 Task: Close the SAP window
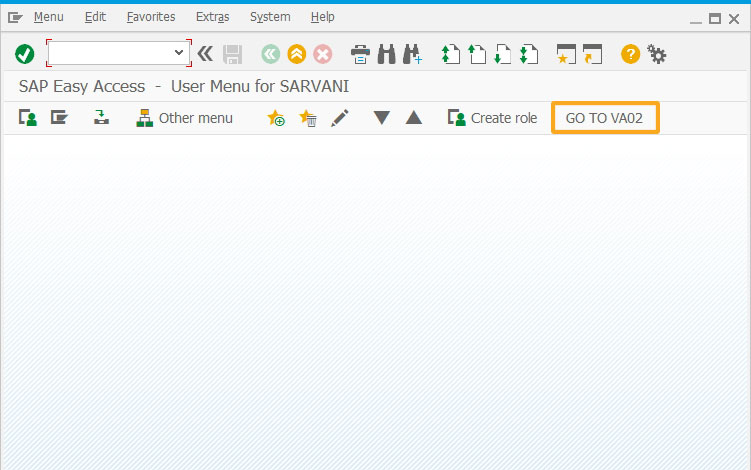point(734,19)
